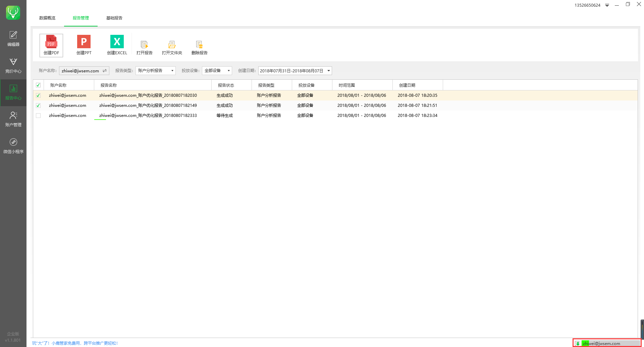
Task: Select report name ending 20180807182030
Action: coord(148,95)
